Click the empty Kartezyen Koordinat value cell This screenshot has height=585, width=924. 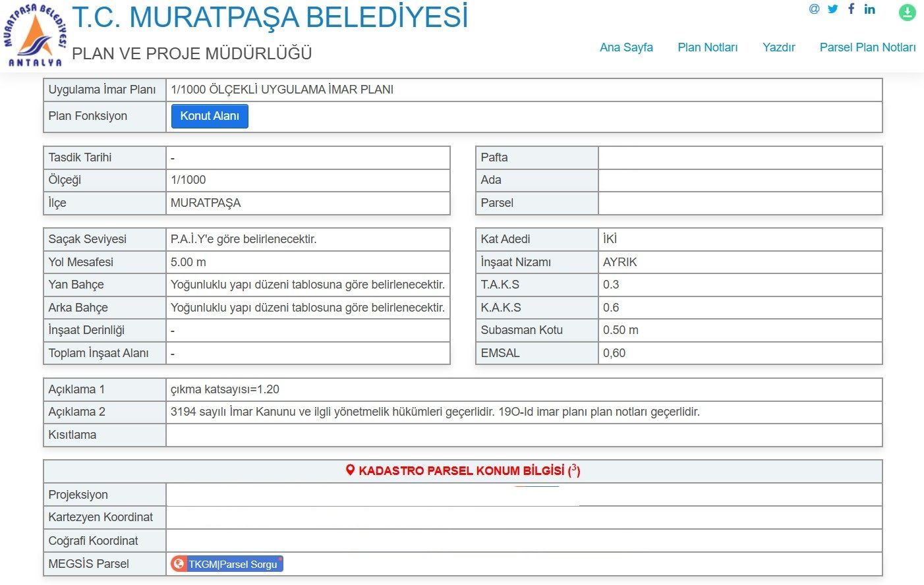523,518
